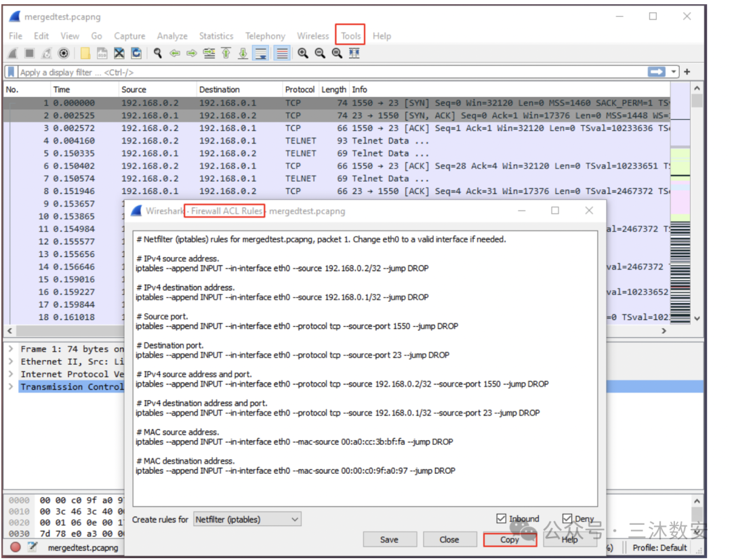Sort by the Destination column header
The height and width of the screenshot is (560, 732).
pyautogui.click(x=239, y=89)
